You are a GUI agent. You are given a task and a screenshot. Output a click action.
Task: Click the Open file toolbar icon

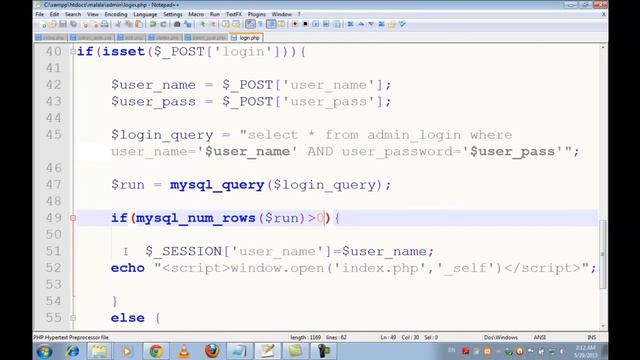click(53, 24)
